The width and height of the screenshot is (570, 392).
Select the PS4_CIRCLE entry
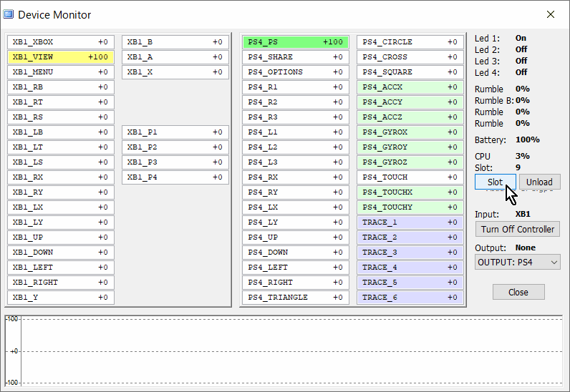click(x=410, y=42)
